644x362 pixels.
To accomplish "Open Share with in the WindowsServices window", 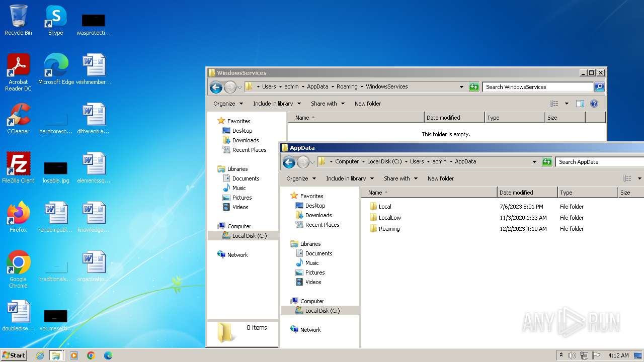I will click(x=328, y=104).
